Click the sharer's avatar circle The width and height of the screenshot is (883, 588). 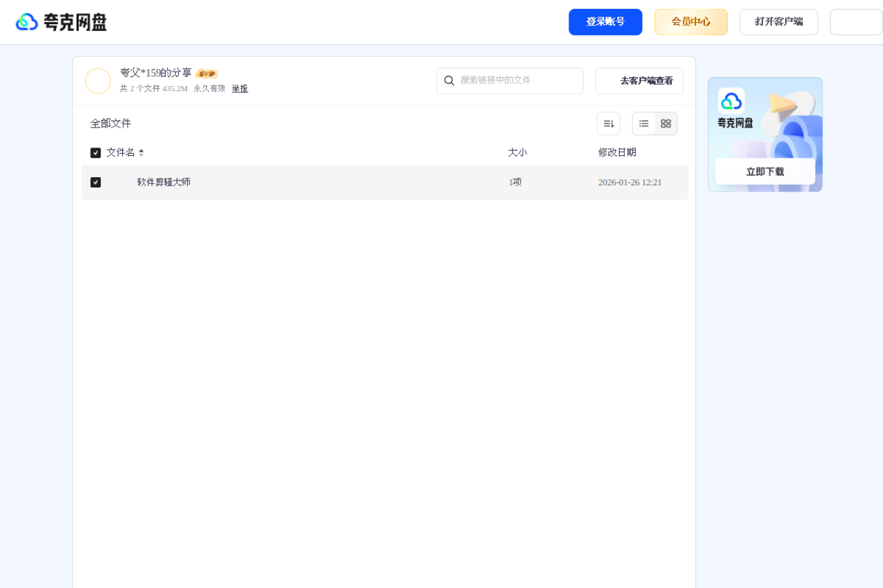point(98,81)
